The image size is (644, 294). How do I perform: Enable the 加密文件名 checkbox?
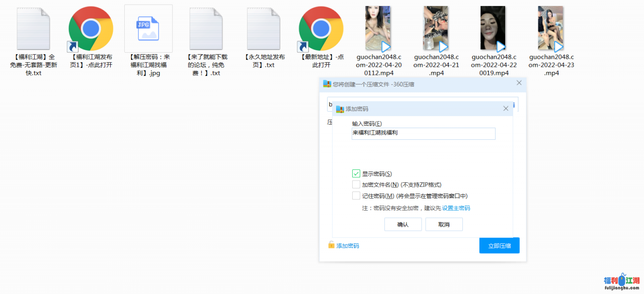[x=356, y=184]
